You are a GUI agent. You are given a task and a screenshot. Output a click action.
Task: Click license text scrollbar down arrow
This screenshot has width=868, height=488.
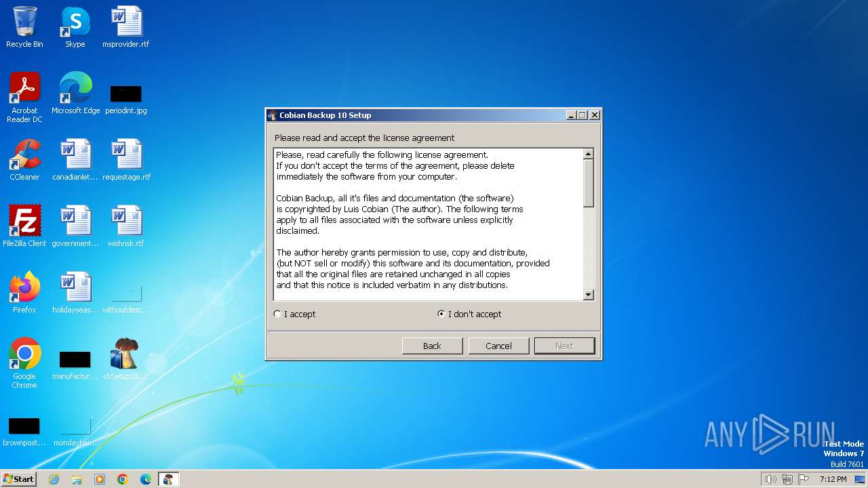click(x=588, y=295)
